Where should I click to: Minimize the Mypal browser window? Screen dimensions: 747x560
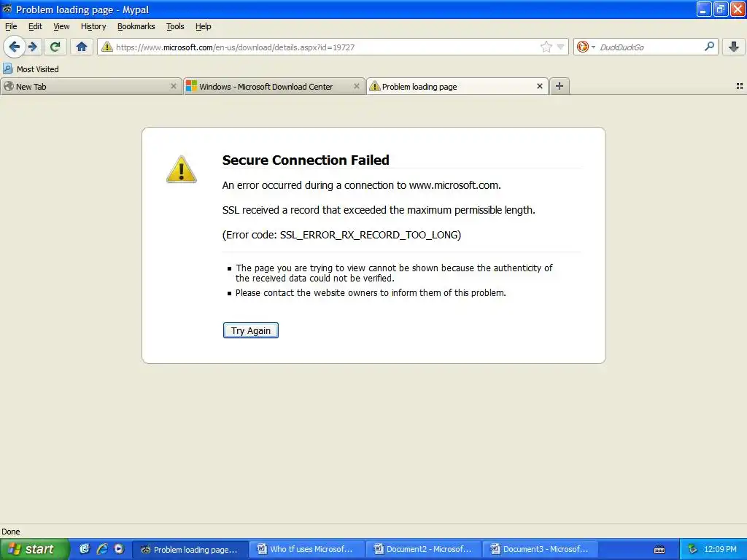coord(704,9)
